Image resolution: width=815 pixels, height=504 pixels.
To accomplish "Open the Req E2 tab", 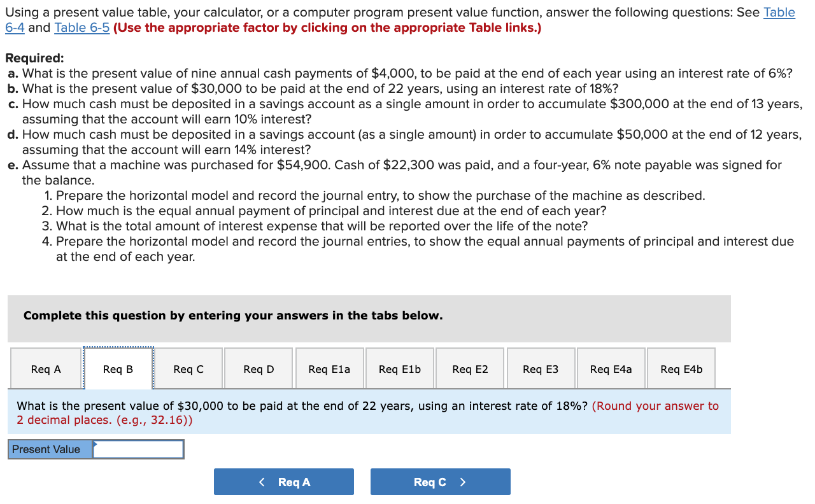I will tap(470, 368).
